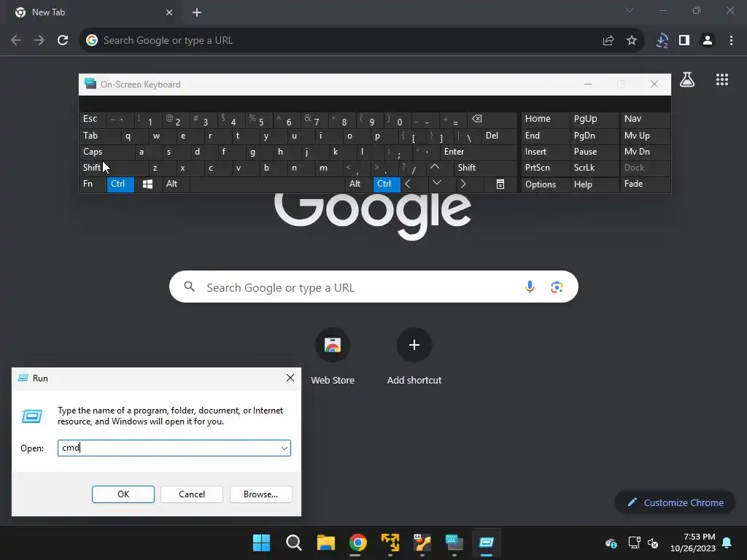Open the Chrome tab search chevron
747x560 pixels.
point(630,10)
